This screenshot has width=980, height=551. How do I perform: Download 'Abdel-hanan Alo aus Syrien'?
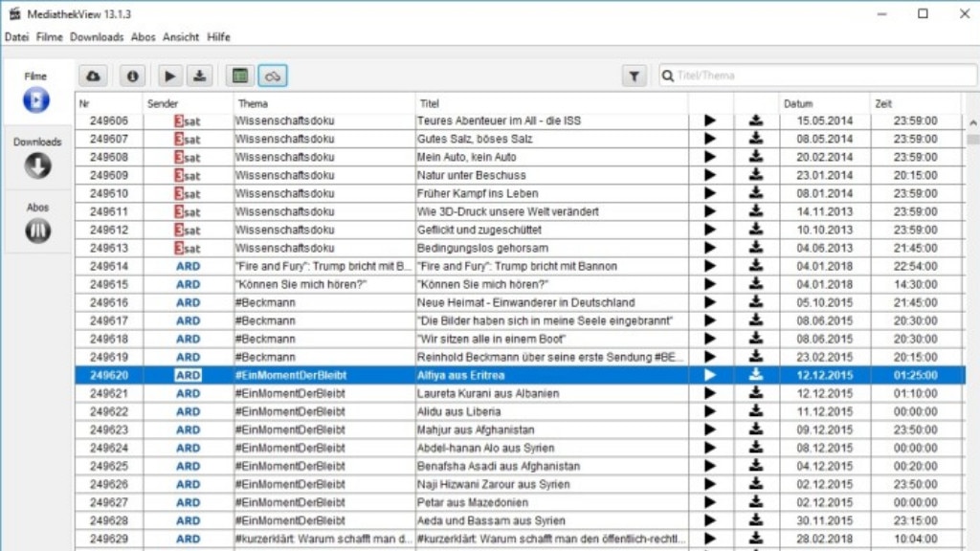click(756, 448)
